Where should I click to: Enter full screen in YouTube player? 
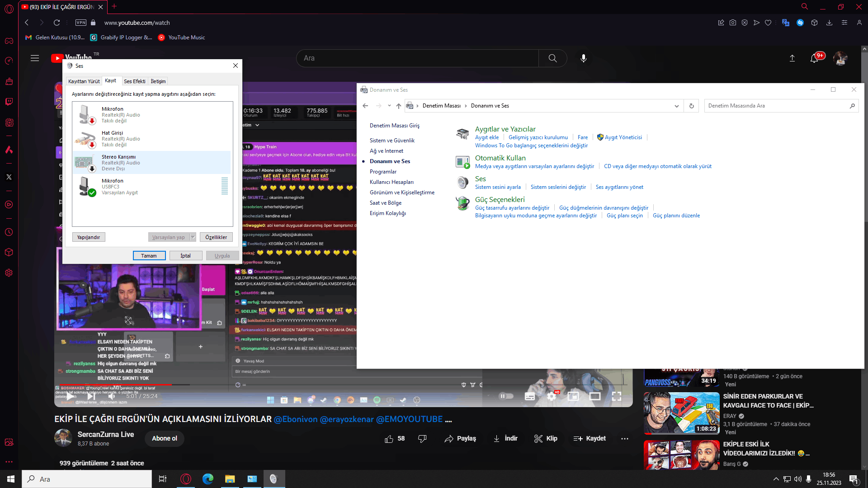[617, 396]
